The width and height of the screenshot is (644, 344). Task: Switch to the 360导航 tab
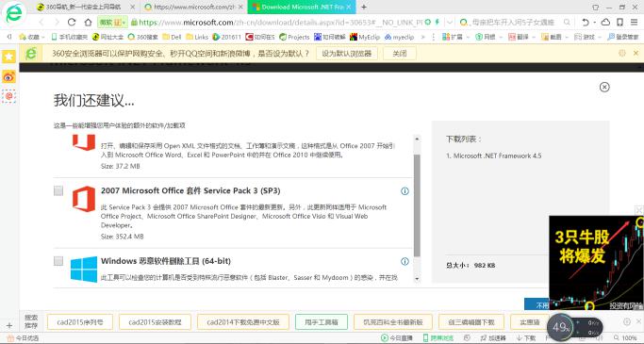(x=87, y=7)
